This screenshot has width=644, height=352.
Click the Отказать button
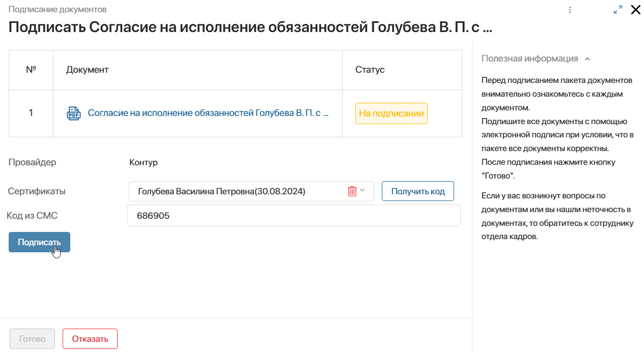pos(90,339)
